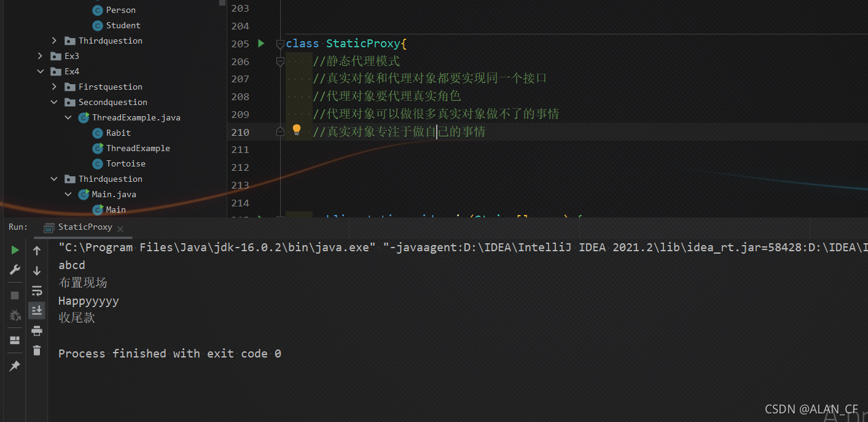
Task: Click the ThreadExample.java file icon
Action: coord(84,117)
